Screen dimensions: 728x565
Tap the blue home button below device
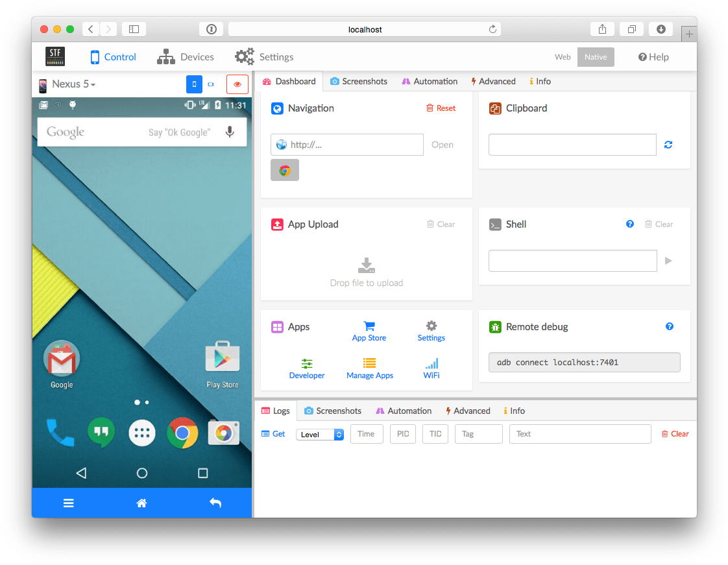pos(141,503)
